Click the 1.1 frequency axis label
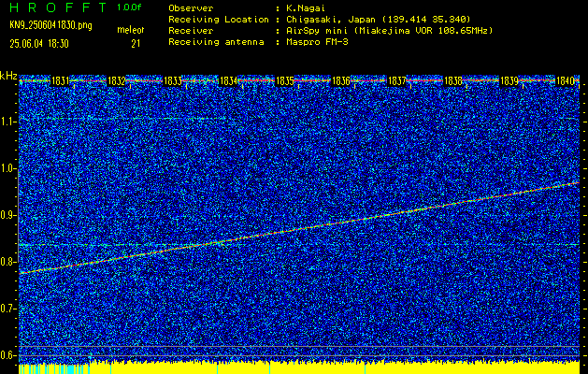Screen dimensions: 588x374 [x=7, y=122]
